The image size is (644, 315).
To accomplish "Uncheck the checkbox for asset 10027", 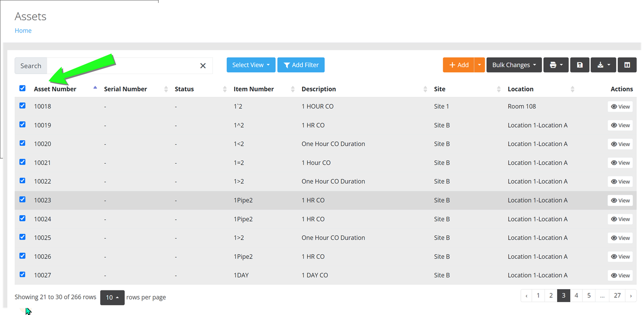I will pyautogui.click(x=23, y=275).
